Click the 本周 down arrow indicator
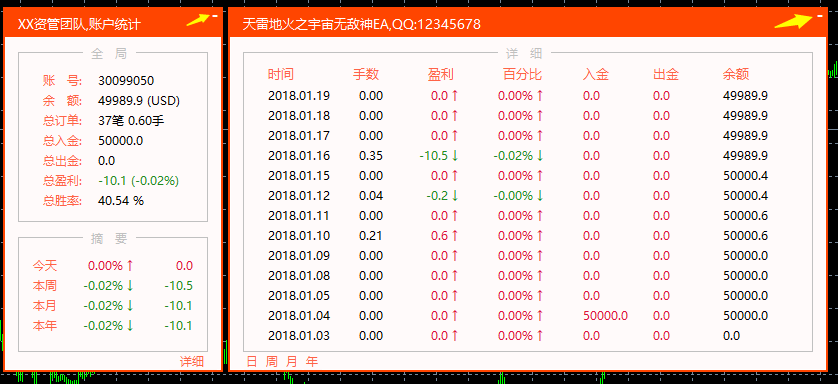838x384 pixels. coord(130,286)
